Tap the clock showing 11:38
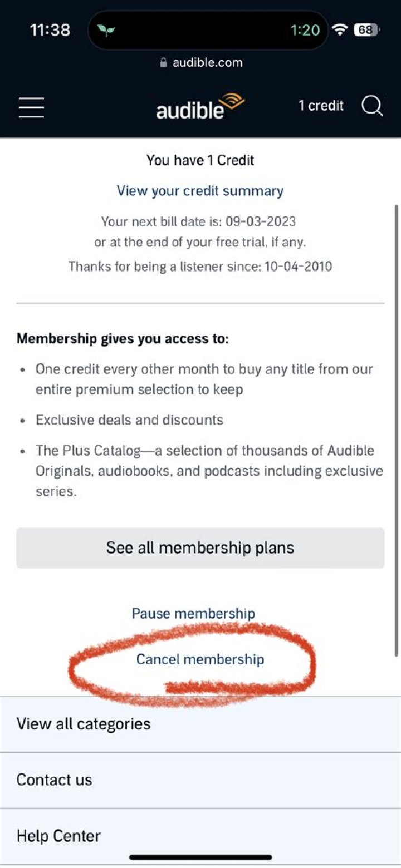Viewport: 401px width, 868px height. pyautogui.click(x=49, y=29)
